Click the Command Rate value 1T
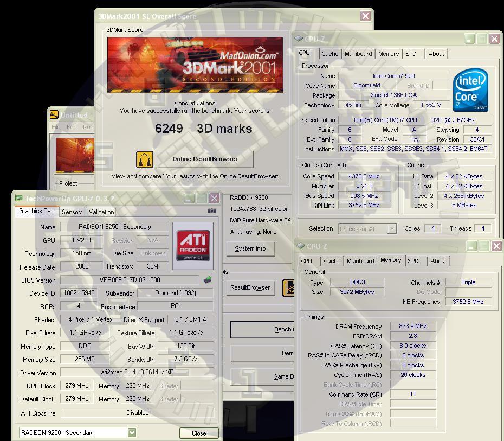The height and width of the screenshot is (441, 504). click(413, 394)
